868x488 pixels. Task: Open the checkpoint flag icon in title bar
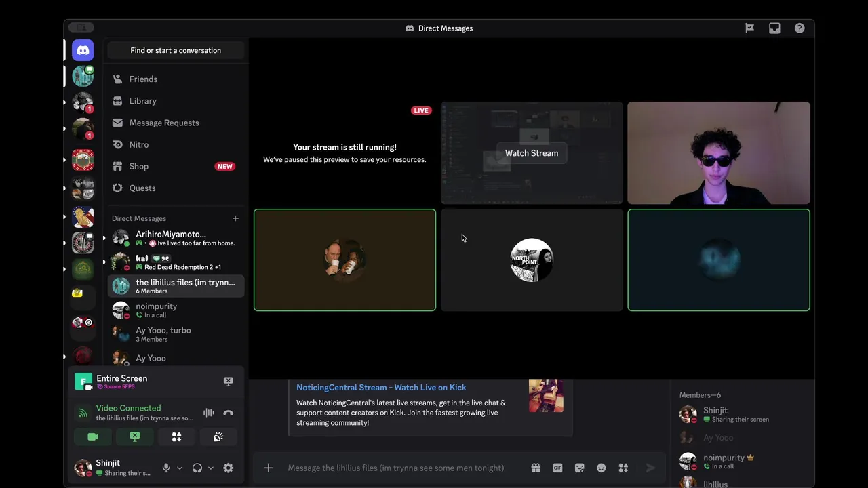pos(749,28)
